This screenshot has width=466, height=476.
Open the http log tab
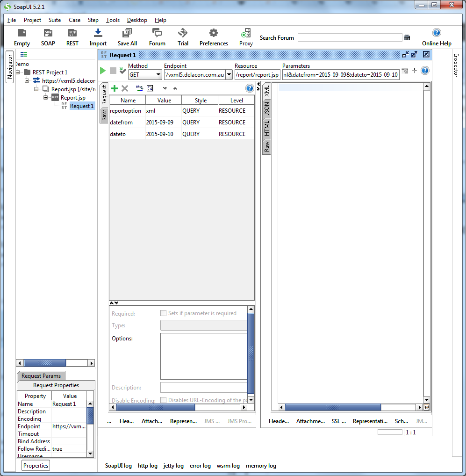click(148, 466)
